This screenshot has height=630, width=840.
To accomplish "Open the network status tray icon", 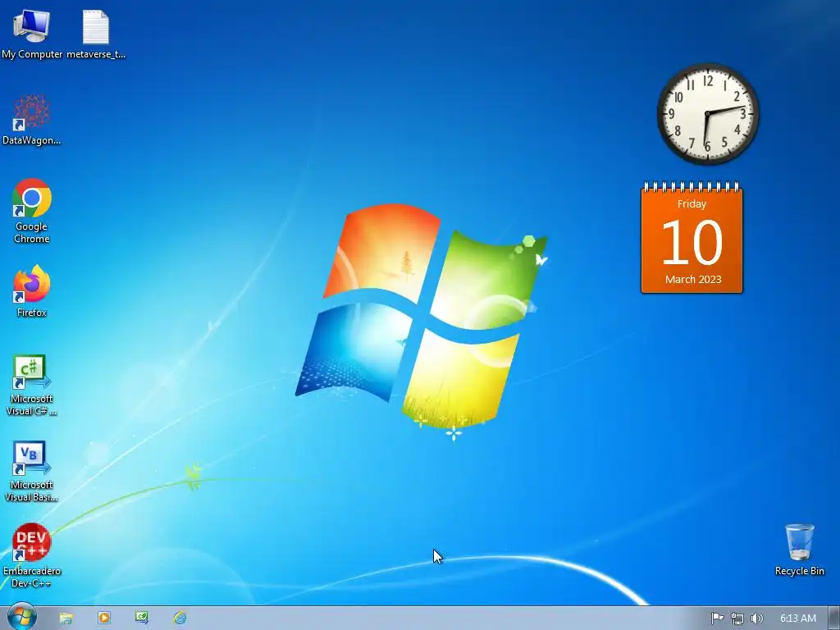I will coord(737,619).
